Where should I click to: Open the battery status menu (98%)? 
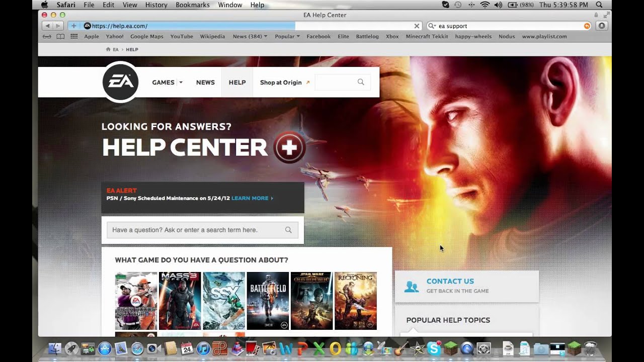pyautogui.click(x=521, y=5)
